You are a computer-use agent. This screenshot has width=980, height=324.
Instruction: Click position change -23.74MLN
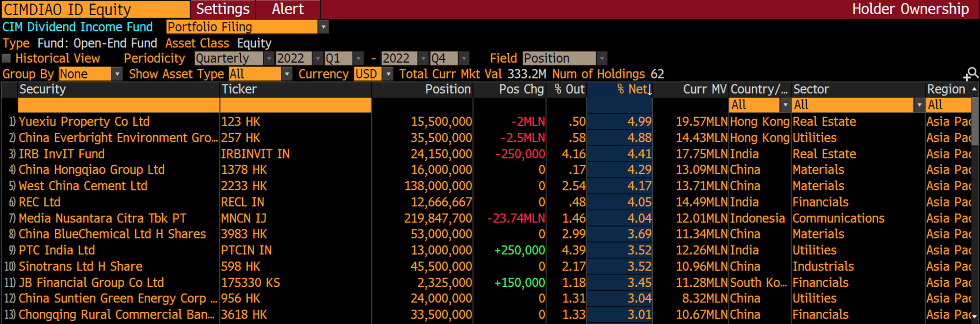[x=516, y=218]
